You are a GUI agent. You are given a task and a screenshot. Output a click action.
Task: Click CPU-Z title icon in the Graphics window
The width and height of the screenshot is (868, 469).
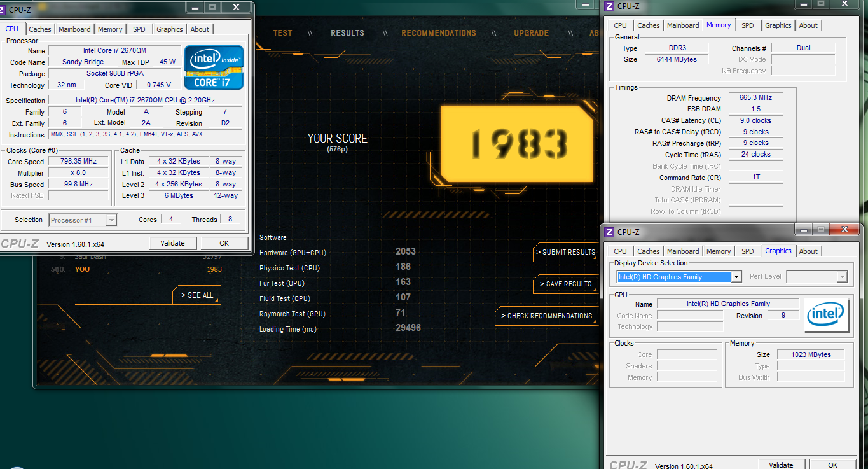tap(609, 232)
